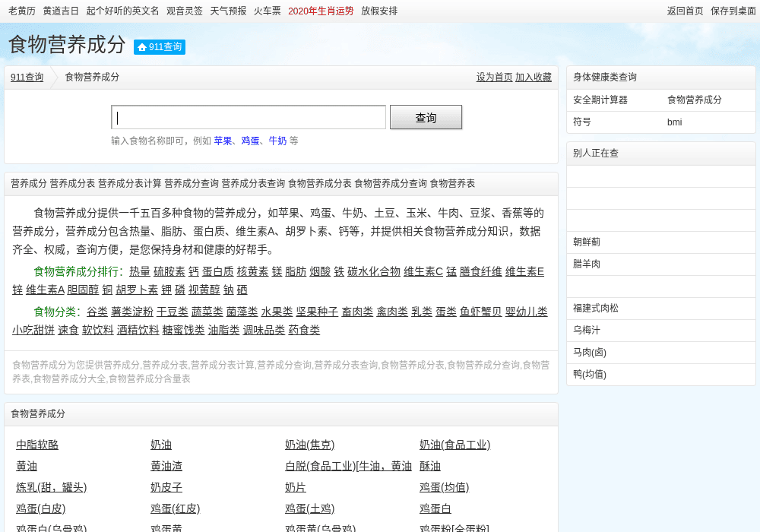Image resolution: width=760 pixels, height=532 pixels.
Task: Open 放假安排 in the top navigation
Action: [379, 11]
